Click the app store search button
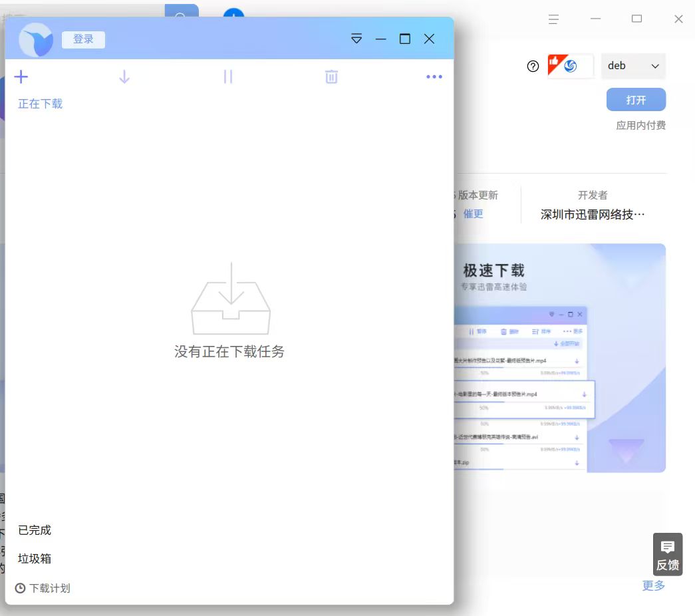This screenshot has width=695, height=616. coord(182,11)
